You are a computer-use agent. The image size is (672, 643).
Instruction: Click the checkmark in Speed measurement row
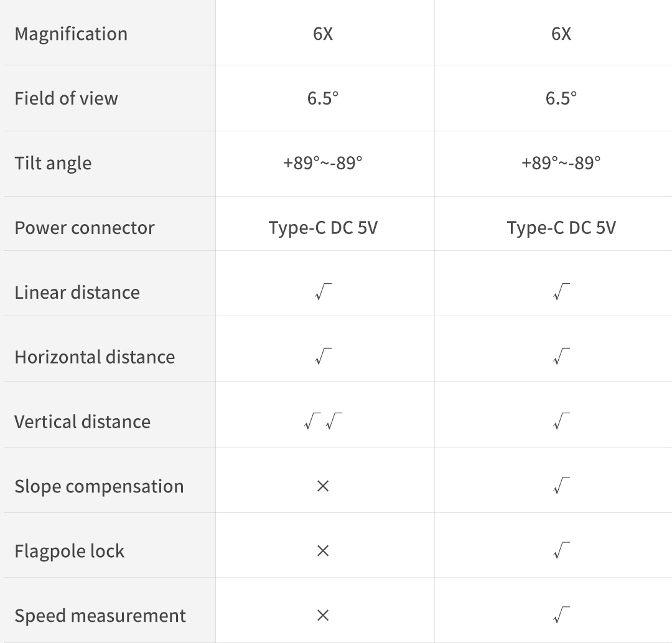pyautogui.click(x=561, y=616)
